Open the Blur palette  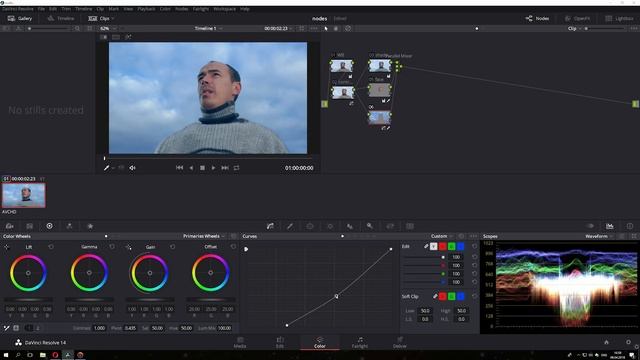click(x=350, y=226)
